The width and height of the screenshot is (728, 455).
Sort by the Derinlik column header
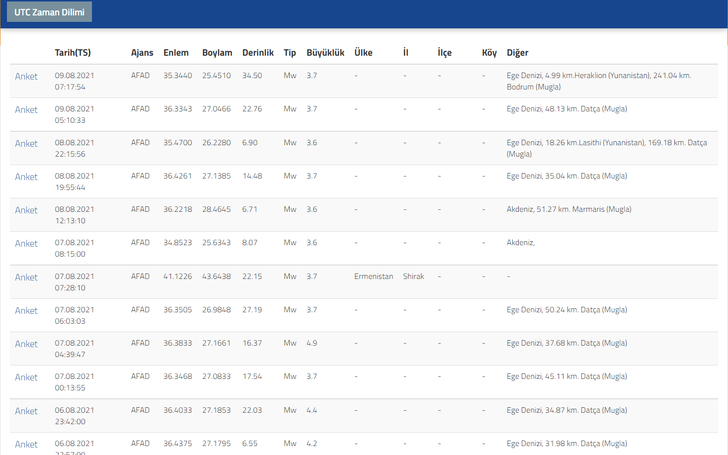(x=257, y=52)
